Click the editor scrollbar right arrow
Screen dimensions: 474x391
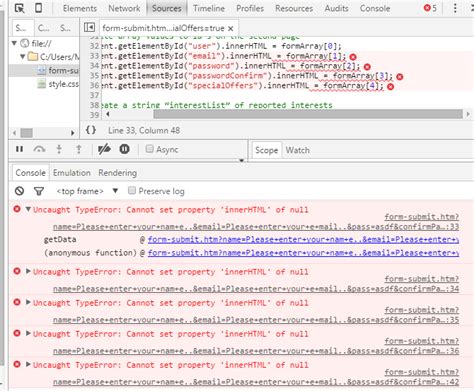point(468,114)
